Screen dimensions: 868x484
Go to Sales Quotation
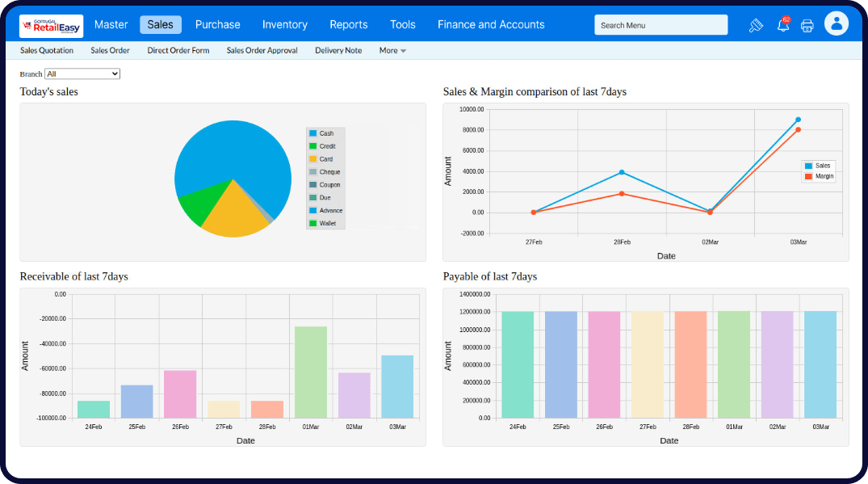click(x=47, y=50)
